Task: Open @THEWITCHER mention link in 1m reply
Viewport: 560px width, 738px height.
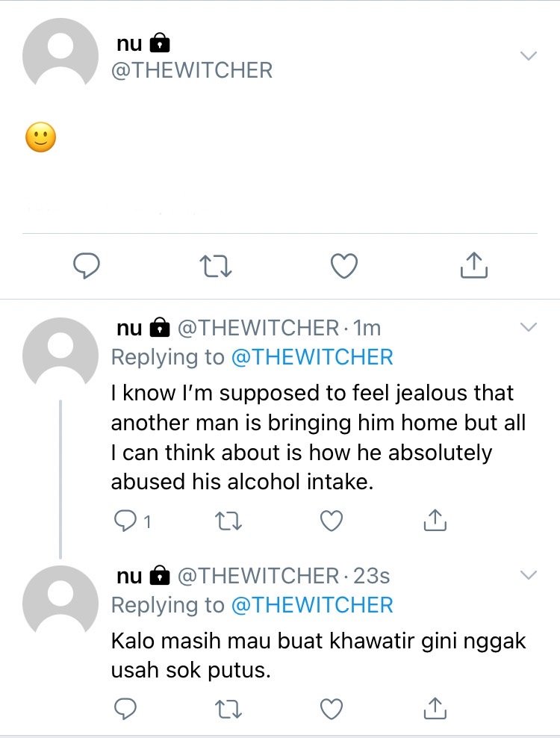Action: point(312,357)
